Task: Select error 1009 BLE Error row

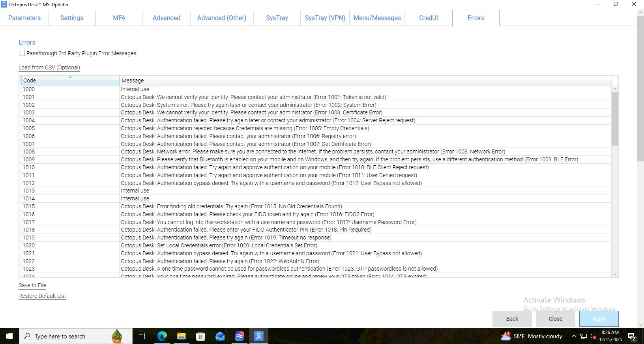Action: tap(316, 159)
